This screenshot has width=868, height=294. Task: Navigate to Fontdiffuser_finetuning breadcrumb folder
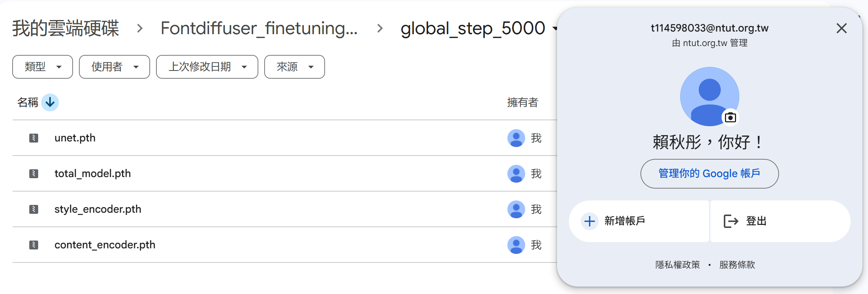(259, 28)
